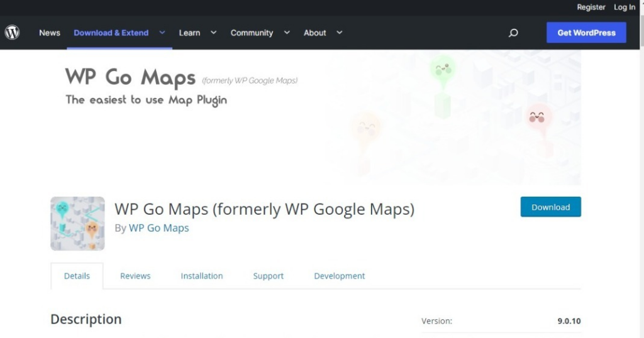The height and width of the screenshot is (338, 644).
Task: Switch to the Development tab
Action: tap(339, 276)
